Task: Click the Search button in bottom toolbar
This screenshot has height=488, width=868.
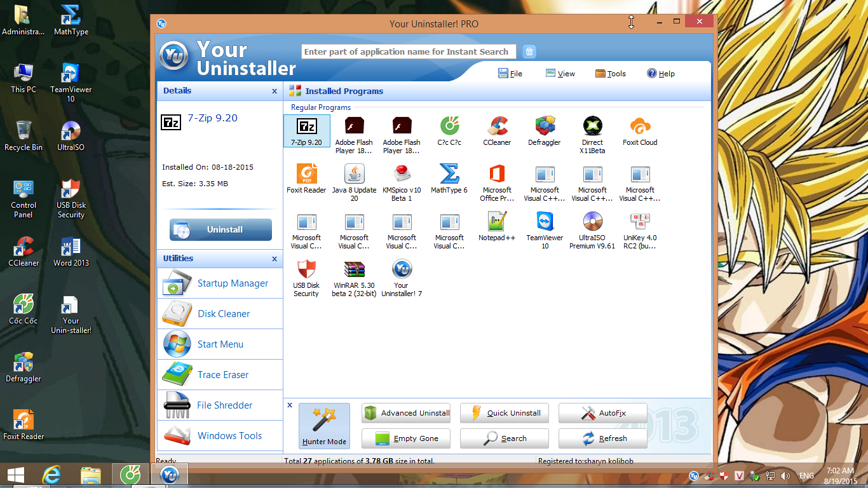Action: (x=505, y=438)
